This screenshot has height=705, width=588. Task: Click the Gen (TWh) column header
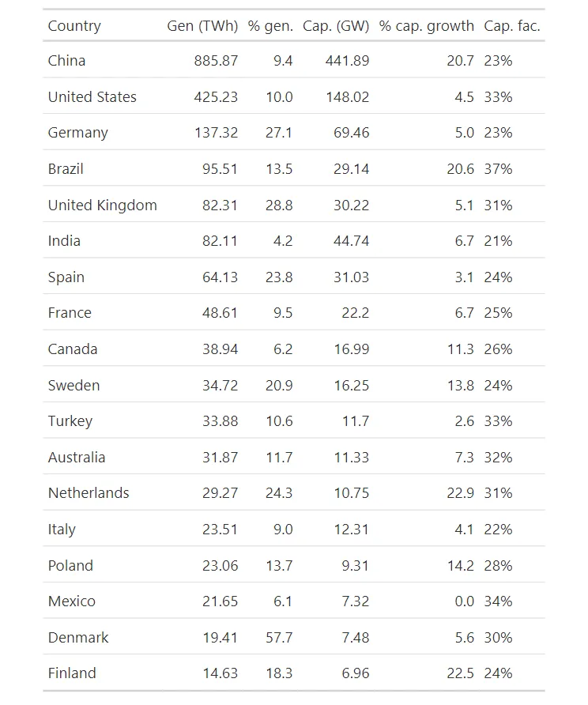coord(202,26)
